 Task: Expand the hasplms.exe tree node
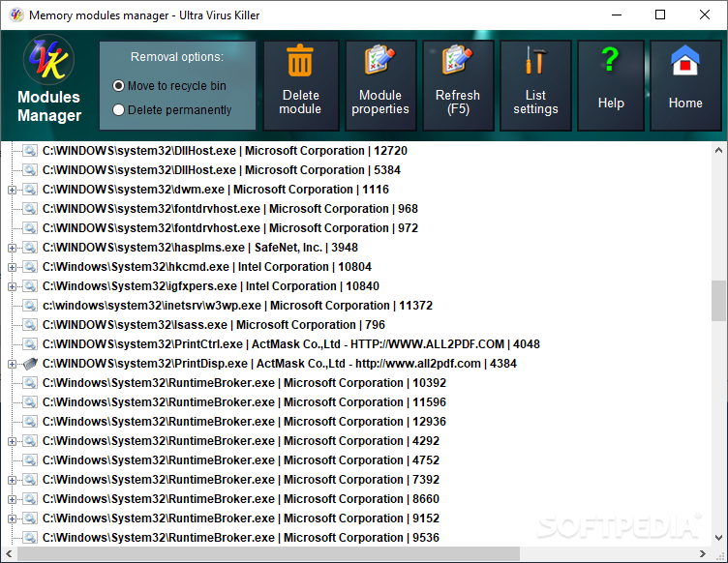[x=12, y=248]
